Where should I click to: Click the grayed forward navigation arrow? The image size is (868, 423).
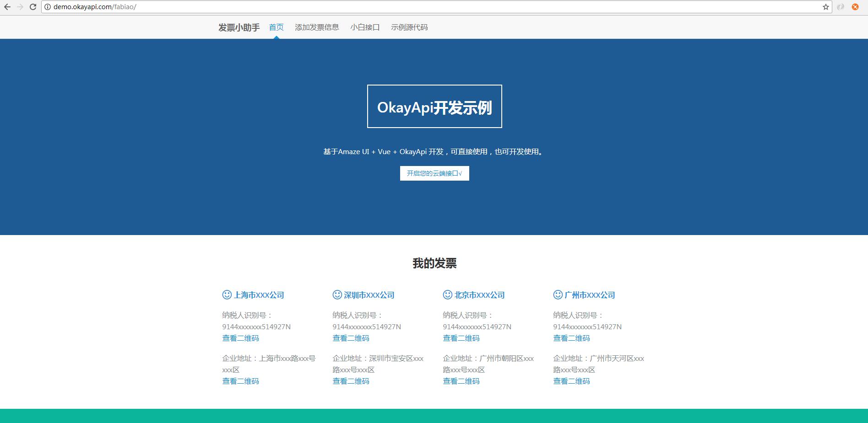(x=22, y=7)
